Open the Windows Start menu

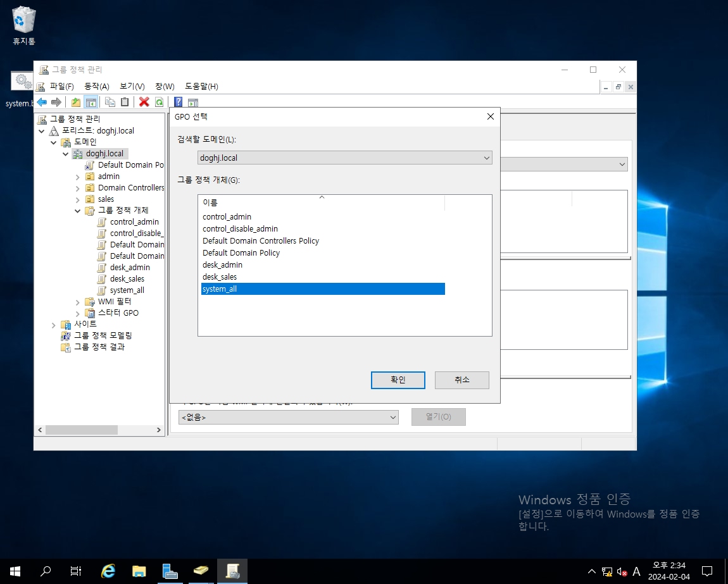[x=15, y=571]
